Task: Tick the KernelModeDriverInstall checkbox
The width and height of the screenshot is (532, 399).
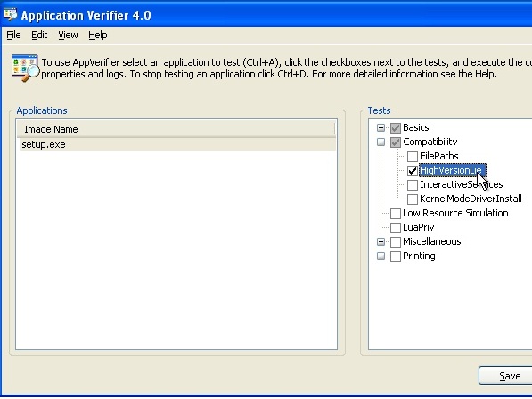Action: [413, 199]
